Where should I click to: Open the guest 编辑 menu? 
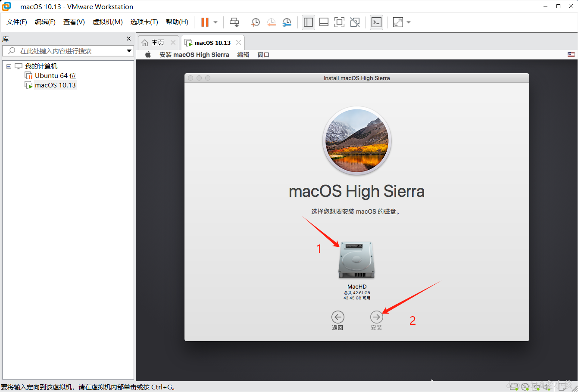[x=243, y=55]
